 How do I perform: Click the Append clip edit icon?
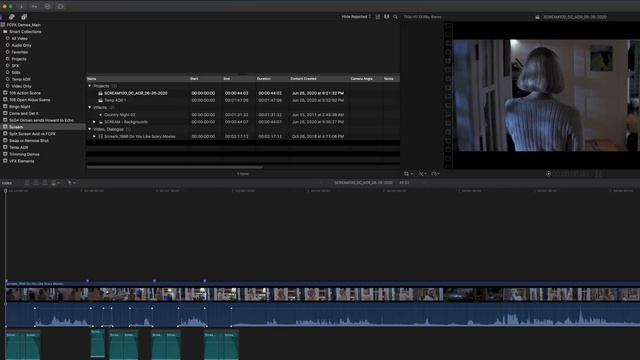tap(44, 183)
